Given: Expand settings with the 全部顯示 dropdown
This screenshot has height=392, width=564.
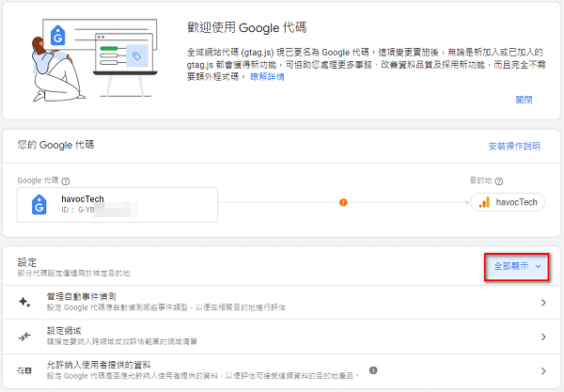Looking at the screenshot, I should (518, 267).
